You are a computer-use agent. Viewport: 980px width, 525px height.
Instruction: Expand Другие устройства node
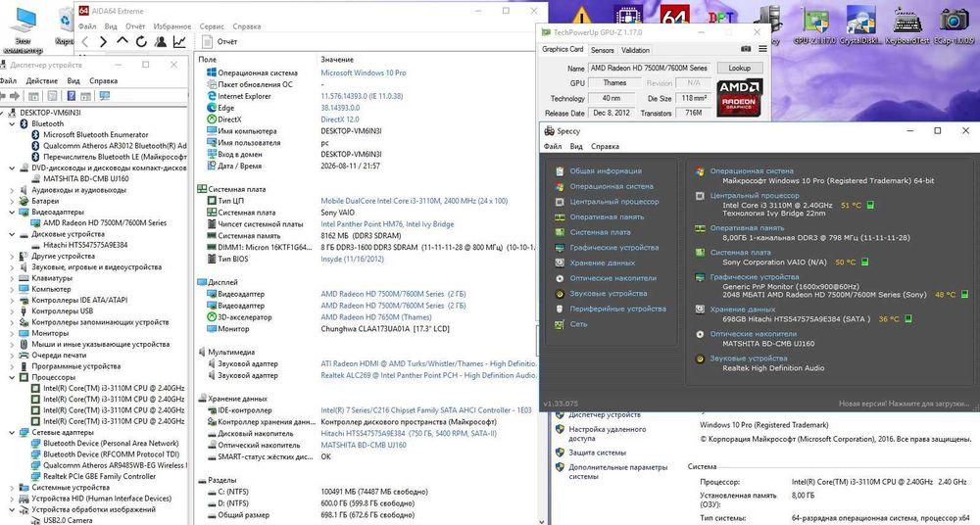12,257
